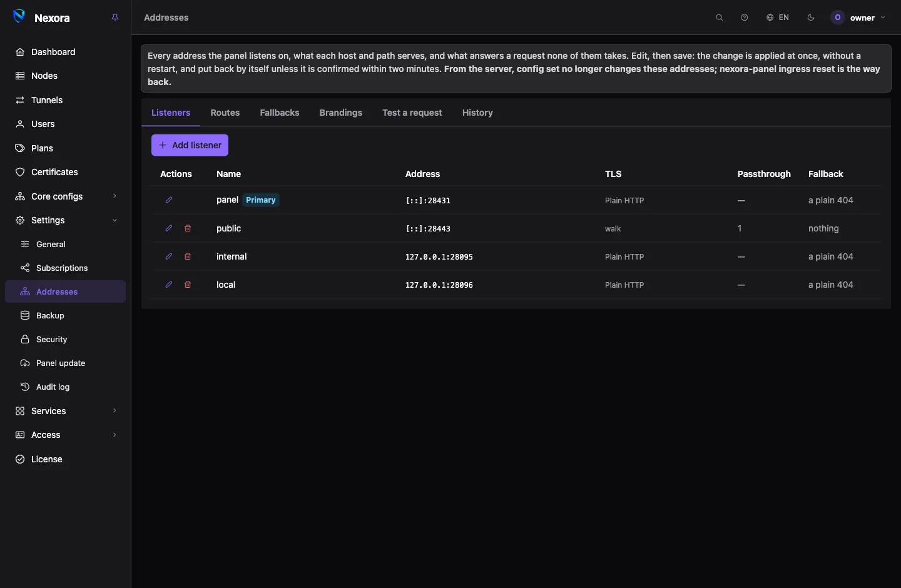901x588 pixels.
Task: Open Tunnels page
Action: point(66,100)
